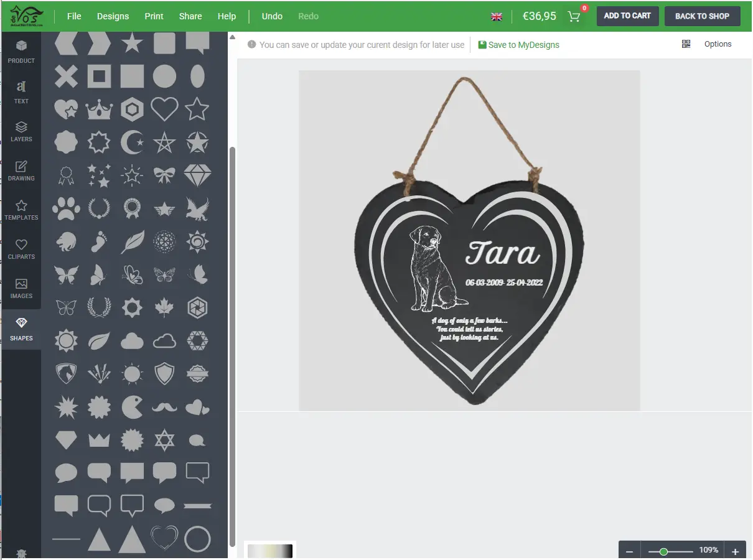Add the bow tie ribbon shape
The width and height of the screenshot is (753, 560).
(164, 175)
